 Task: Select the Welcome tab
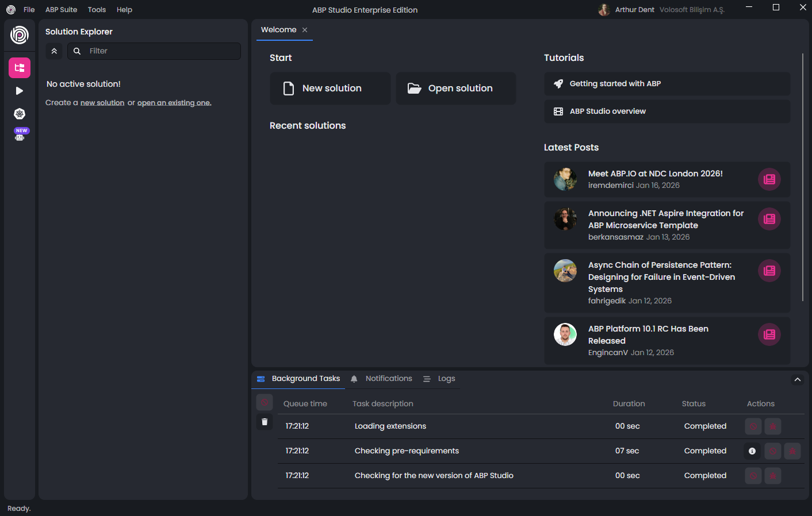(x=279, y=30)
